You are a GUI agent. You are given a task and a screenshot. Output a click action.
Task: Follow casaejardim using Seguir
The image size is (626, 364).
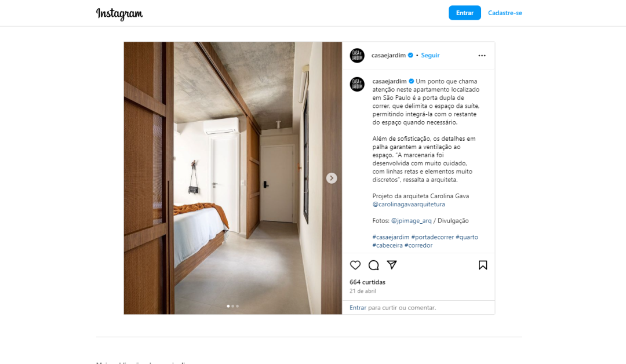pyautogui.click(x=430, y=55)
